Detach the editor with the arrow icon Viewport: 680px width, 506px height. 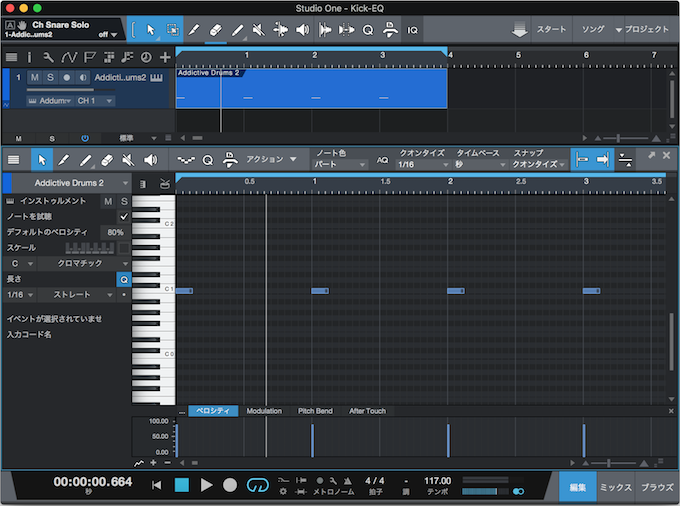(x=651, y=155)
